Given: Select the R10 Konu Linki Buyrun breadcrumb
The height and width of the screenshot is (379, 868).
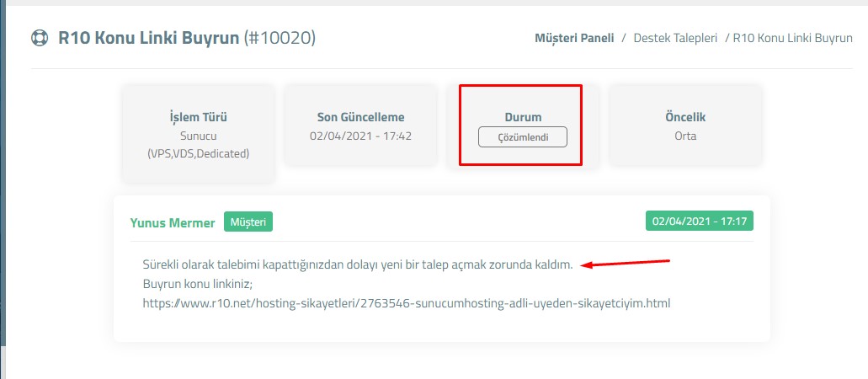Looking at the screenshot, I should coord(793,38).
